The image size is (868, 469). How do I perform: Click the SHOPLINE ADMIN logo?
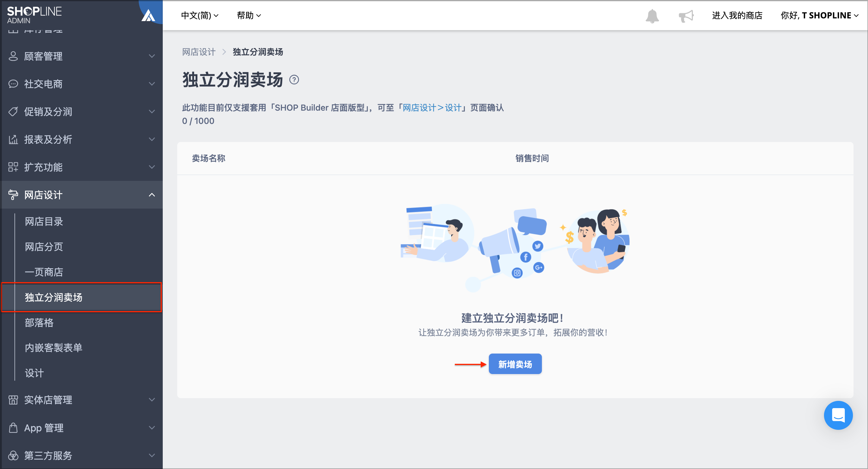pos(34,15)
